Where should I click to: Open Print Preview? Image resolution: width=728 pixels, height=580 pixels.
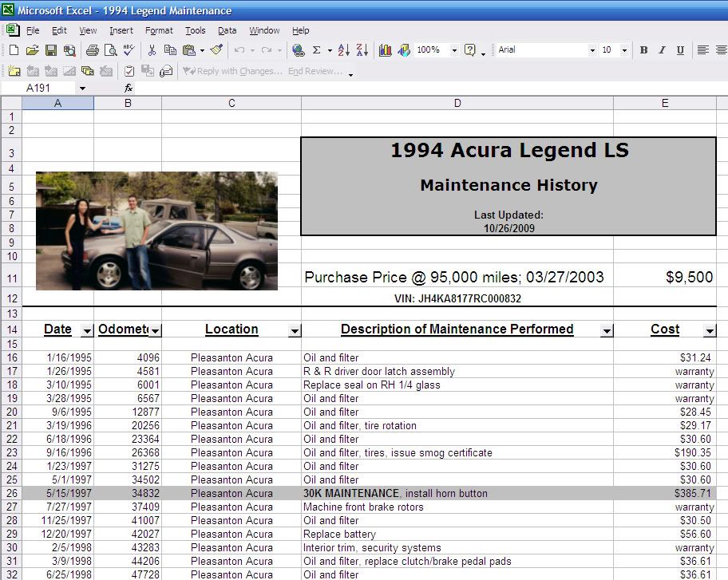(x=110, y=50)
